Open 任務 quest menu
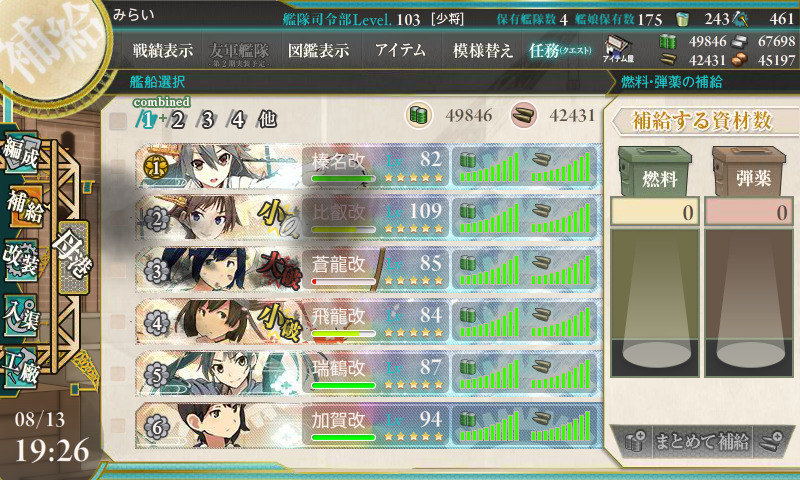The height and width of the screenshot is (480, 800). [560, 50]
